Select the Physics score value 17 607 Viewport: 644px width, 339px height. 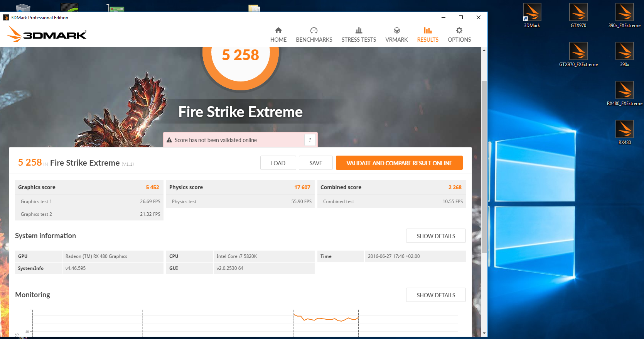302,187
